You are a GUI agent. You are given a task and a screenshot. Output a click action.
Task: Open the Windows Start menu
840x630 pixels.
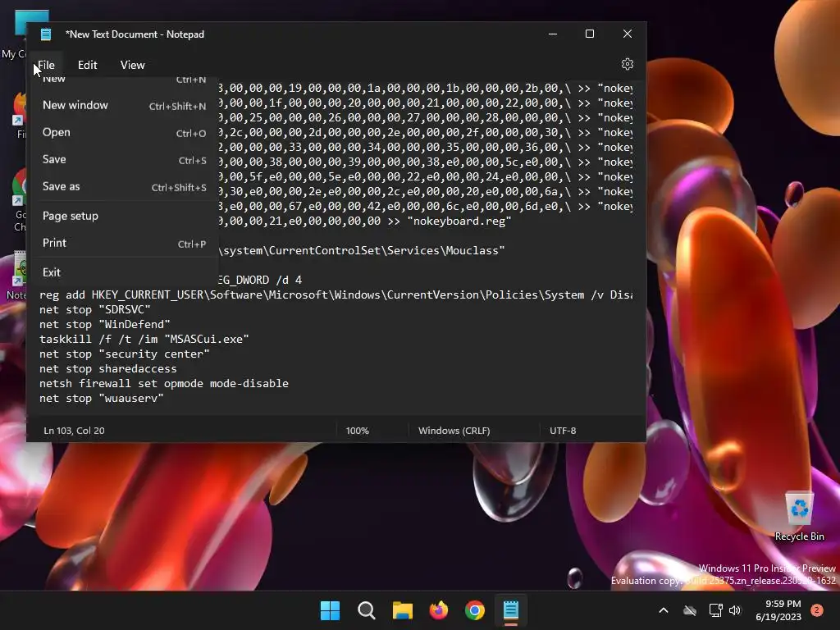tap(330, 610)
